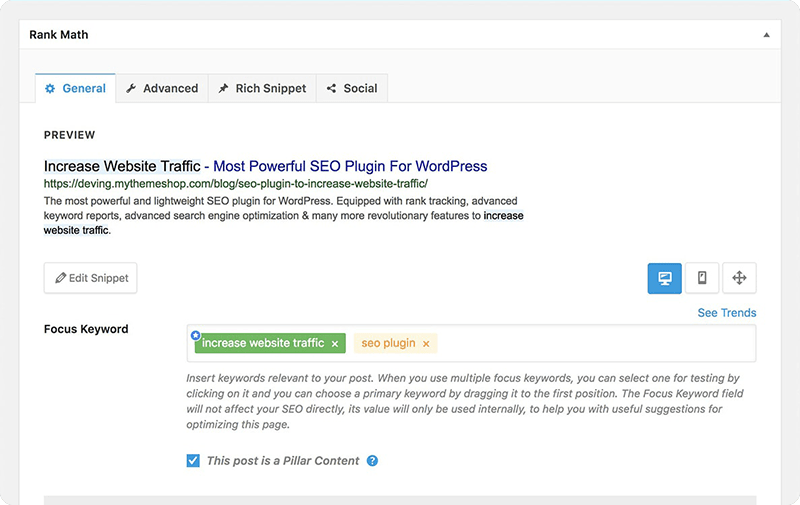Open the Advanced tab
The width and height of the screenshot is (800, 505).
[162, 88]
